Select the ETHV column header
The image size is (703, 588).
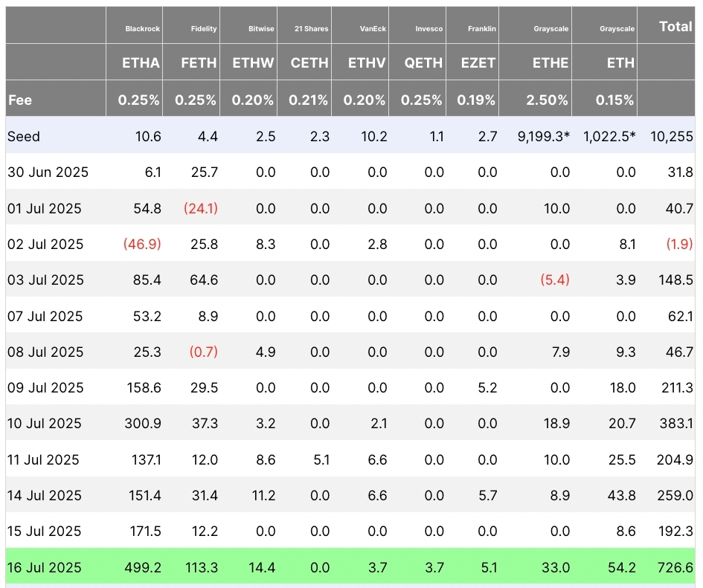coord(367,63)
